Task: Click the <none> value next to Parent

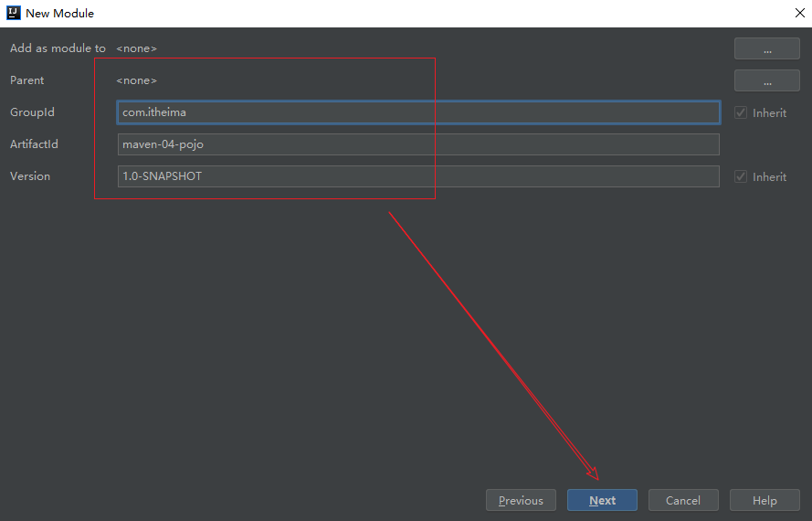Action: point(136,80)
